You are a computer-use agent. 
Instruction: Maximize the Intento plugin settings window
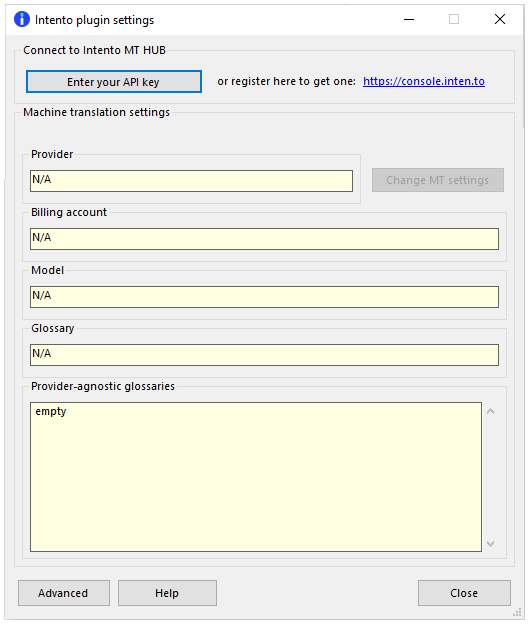pos(454,19)
